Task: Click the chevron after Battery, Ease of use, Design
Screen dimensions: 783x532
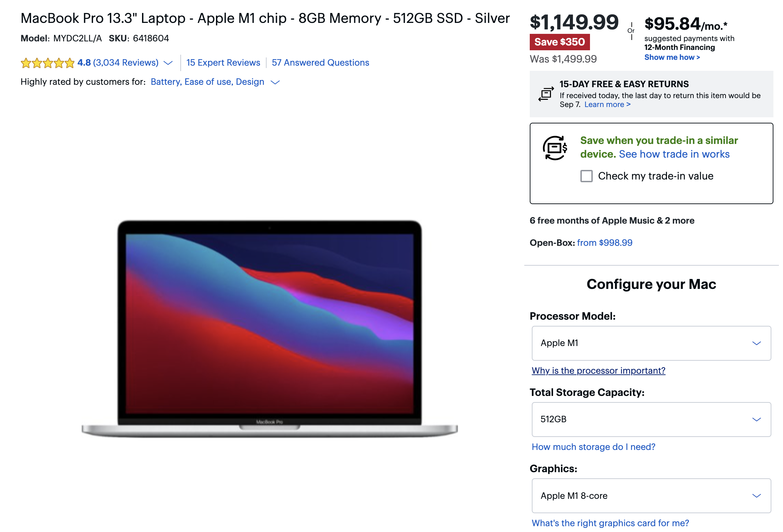Action: (x=275, y=82)
